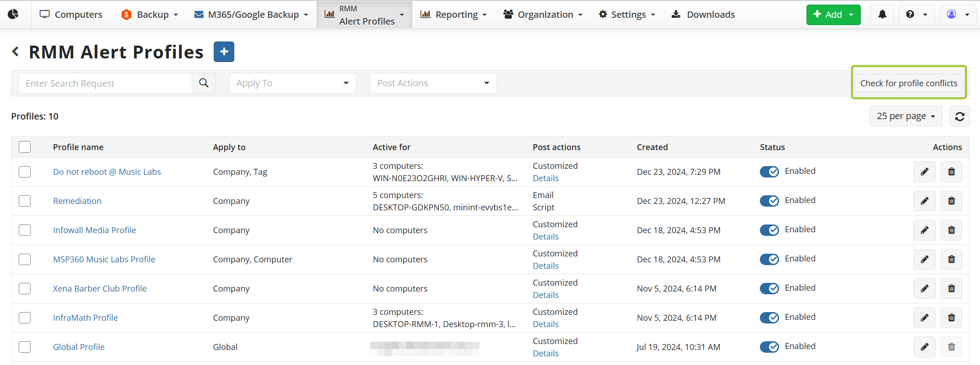980x365 pixels.
Task: Type in the Enter Search Request field
Action: click(105, 83)
